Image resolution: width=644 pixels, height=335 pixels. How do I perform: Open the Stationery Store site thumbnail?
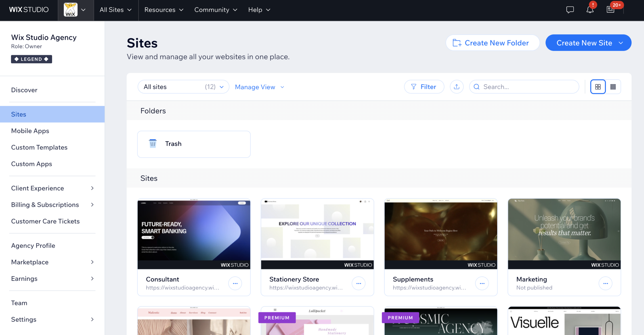click(x=317, y=234)
